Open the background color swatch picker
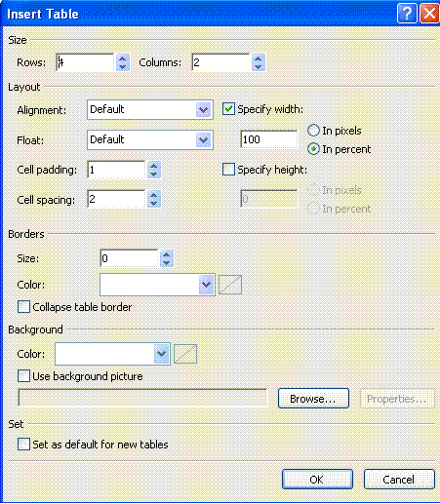This screenshot has width=440, height=504. coord(185,354)
